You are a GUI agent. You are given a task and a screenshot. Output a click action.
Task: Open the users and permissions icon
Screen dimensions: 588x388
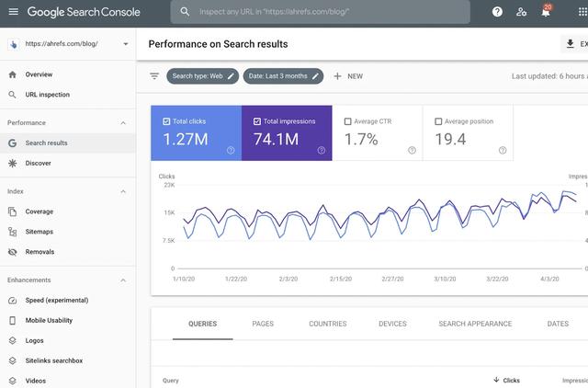point(521,12)
